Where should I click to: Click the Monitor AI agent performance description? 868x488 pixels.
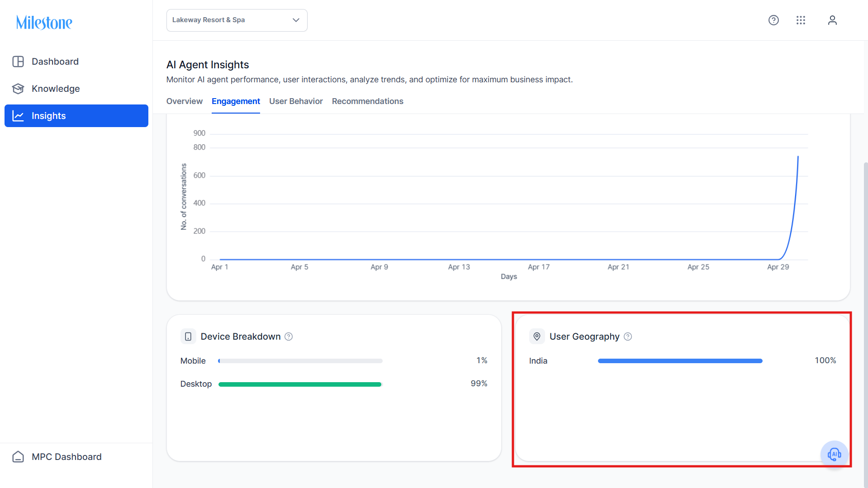370,80
